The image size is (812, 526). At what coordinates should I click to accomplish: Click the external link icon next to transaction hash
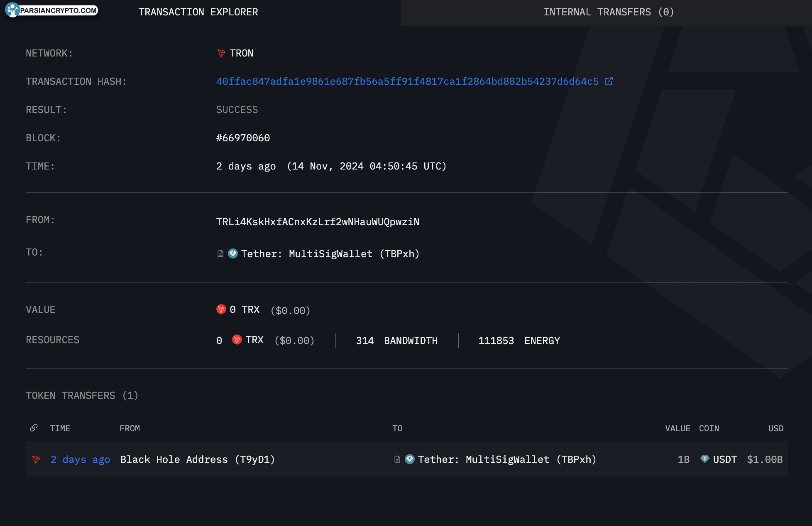[609, 81]
